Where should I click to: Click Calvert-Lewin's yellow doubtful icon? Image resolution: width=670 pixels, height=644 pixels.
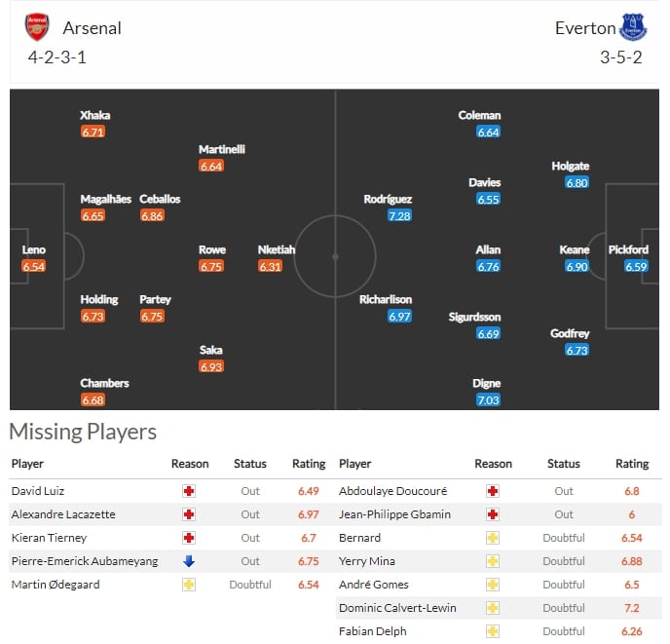pyautogui.click(x=493, y=608)
